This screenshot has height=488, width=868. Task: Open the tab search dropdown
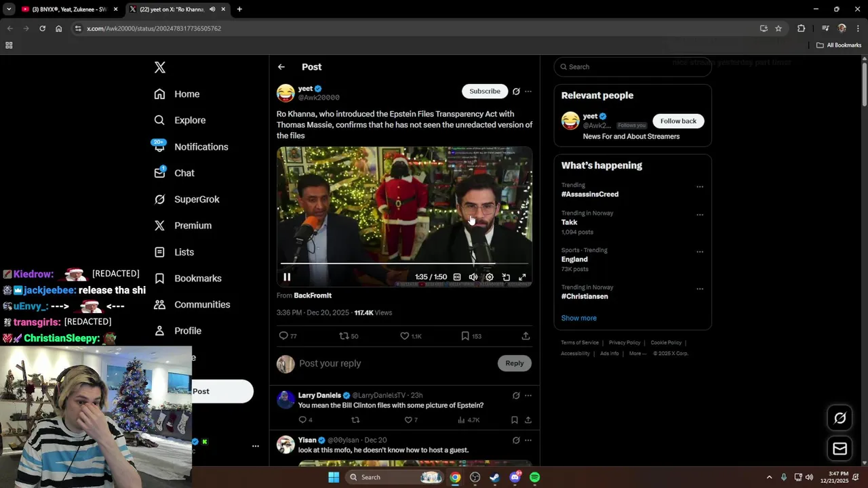point(9,9)
